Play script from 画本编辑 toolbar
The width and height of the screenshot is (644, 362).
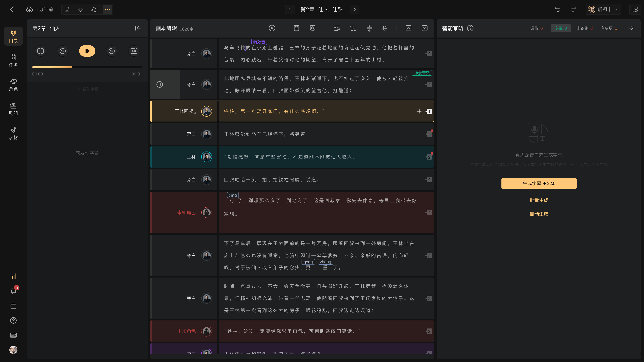[x=272, y=28]
